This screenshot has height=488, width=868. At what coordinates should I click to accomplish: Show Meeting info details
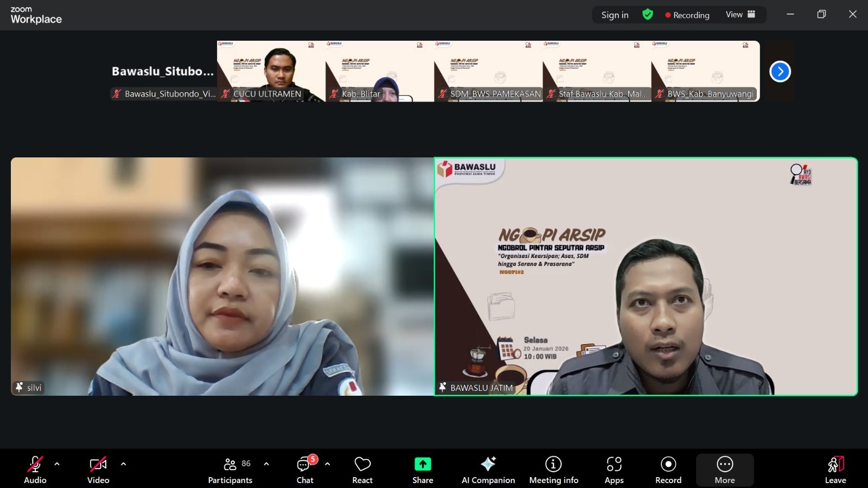coord(553,470)
